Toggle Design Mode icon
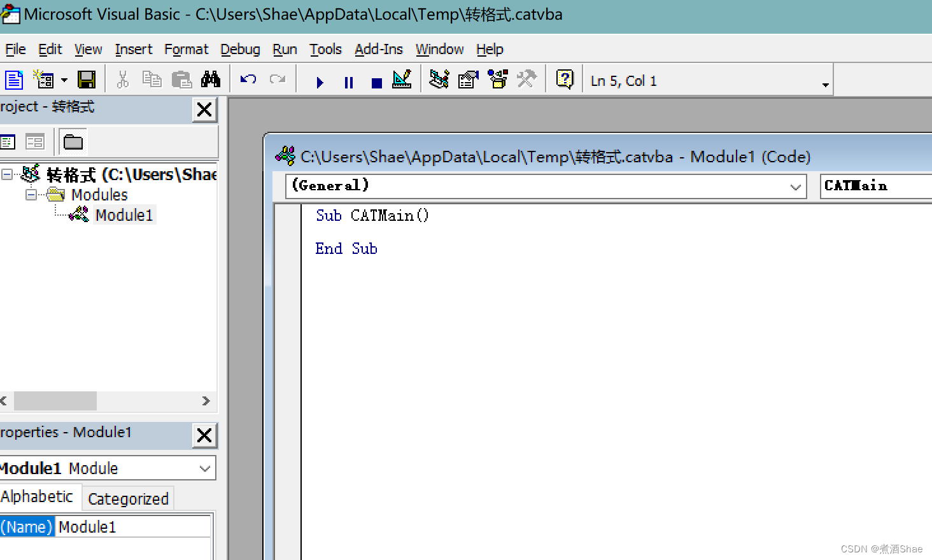Image resolution: width=932 pixels, height=560 pixels. 402,80
